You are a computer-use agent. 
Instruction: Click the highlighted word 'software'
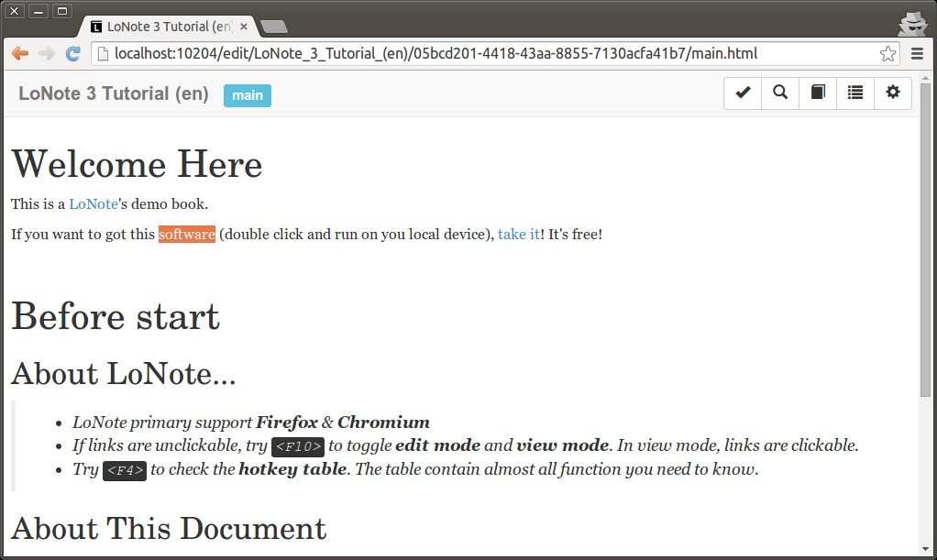(187, 235)
